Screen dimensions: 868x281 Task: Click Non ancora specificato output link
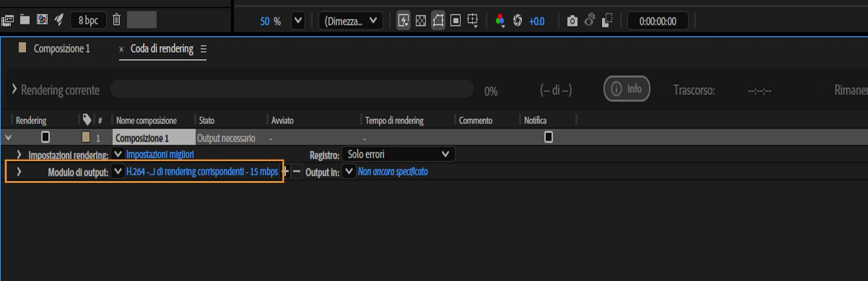[393, 172]
